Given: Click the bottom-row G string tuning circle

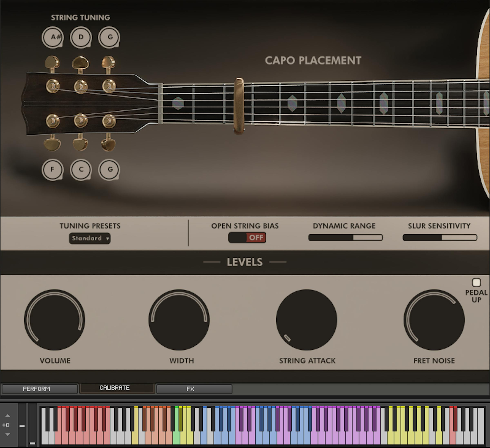Looking at the screenshot, I should [109, 170].
